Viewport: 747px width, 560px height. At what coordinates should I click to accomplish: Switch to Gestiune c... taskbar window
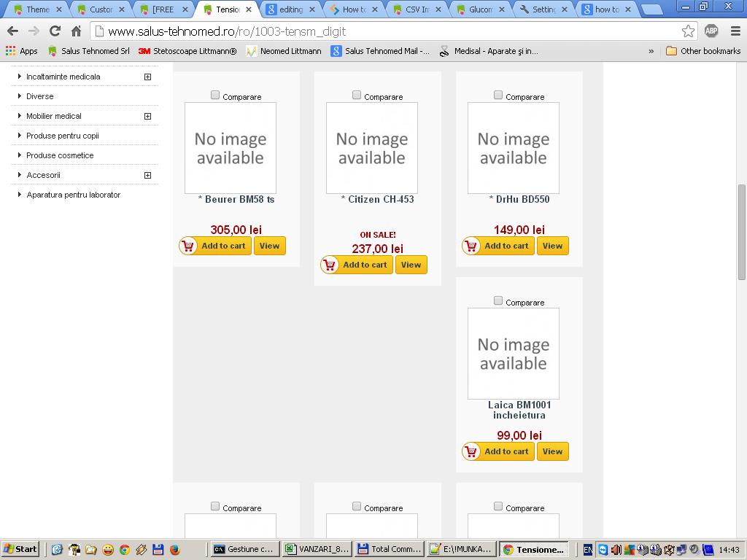[244, 550]
